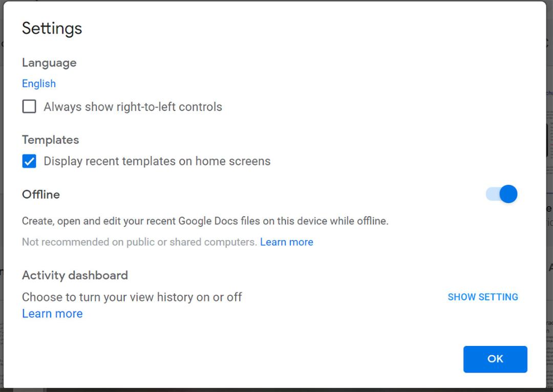The height and width of the screenshot is (392, 553).
Task: Turn off the Offline toggle switch
Action: tap(501, 194)
